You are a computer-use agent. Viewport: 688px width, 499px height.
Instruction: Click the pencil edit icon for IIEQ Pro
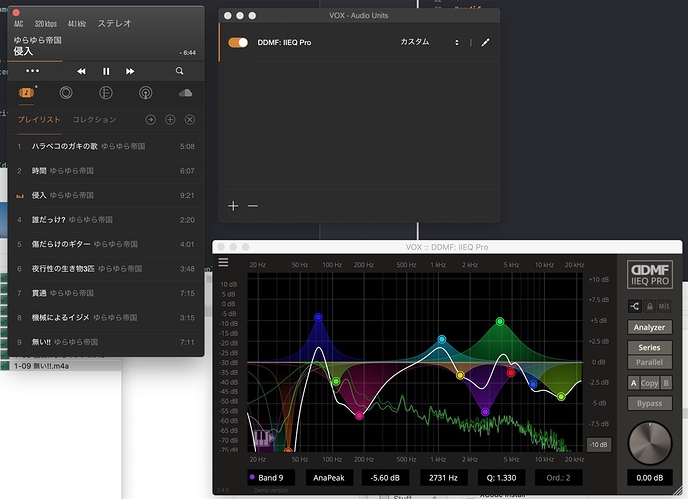[485, 43]
